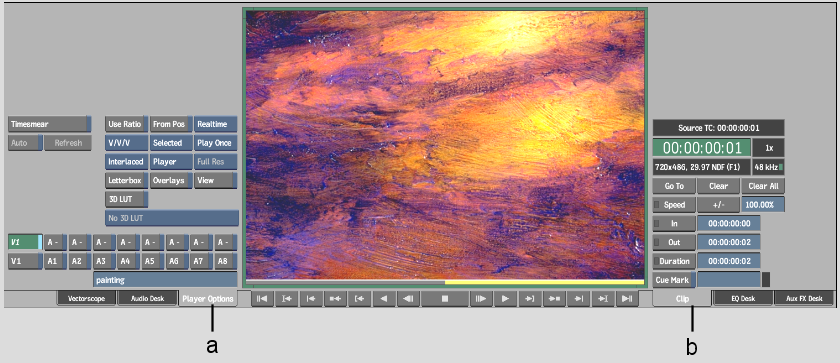
Task: Click the yellow playback progress bar
Action: pyautogui.click(x=544, y=282)
